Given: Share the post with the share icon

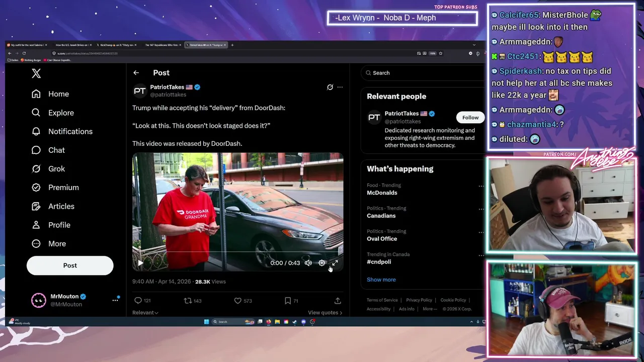Looking at the screenshot, I should point(338,301).
